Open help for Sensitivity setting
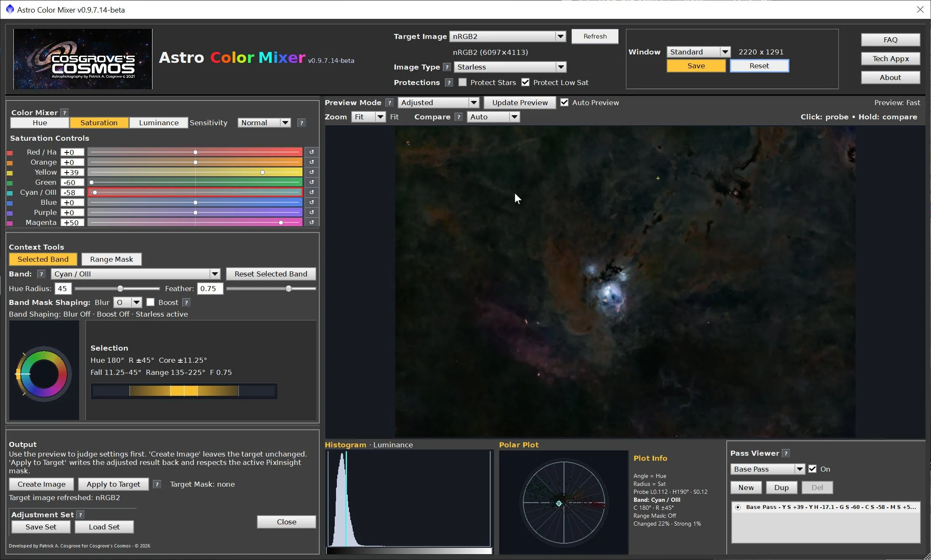 [x=301, y=123]
